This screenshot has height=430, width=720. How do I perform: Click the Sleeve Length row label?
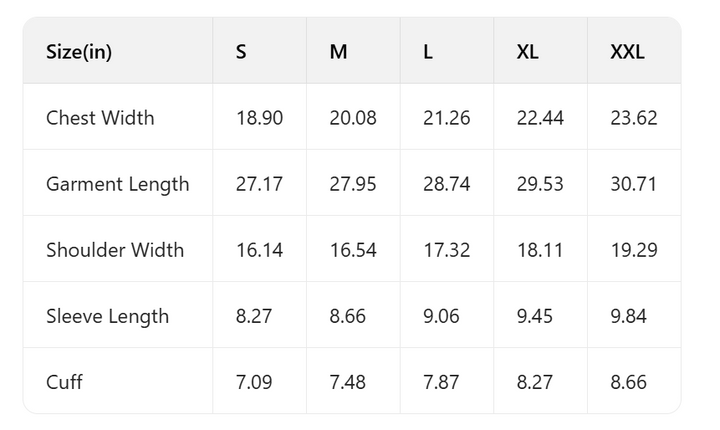click(107, 316)
